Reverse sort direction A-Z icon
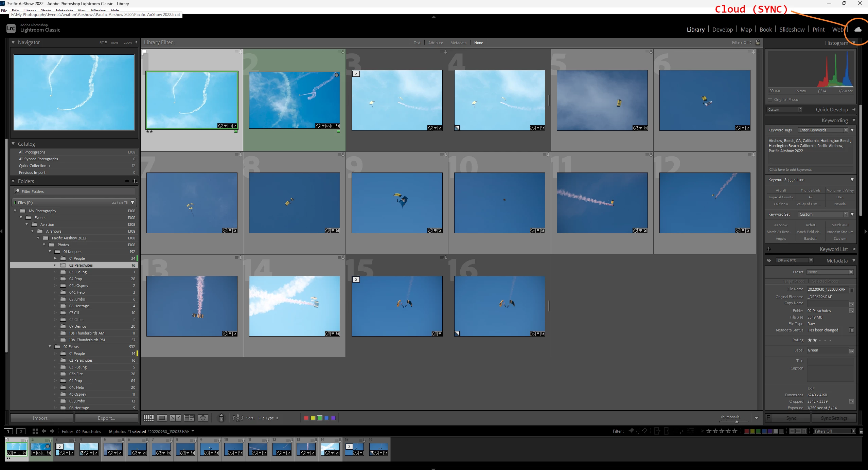 237,418
